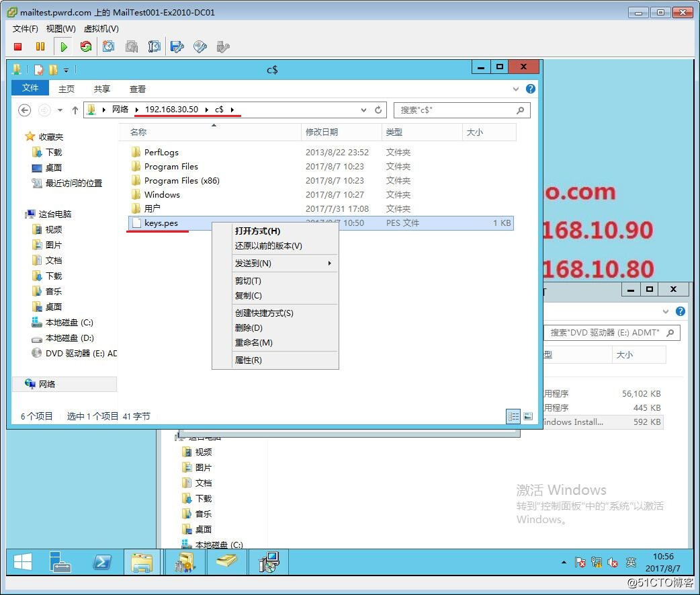Go up one folder level
700x595 pixels.
[75, 110]
